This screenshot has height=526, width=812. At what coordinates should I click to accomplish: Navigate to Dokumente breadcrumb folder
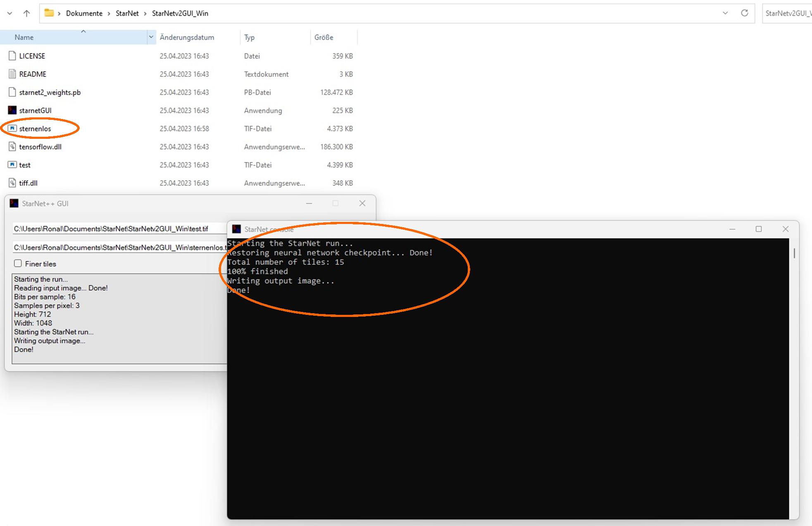[x=84, y=13]
